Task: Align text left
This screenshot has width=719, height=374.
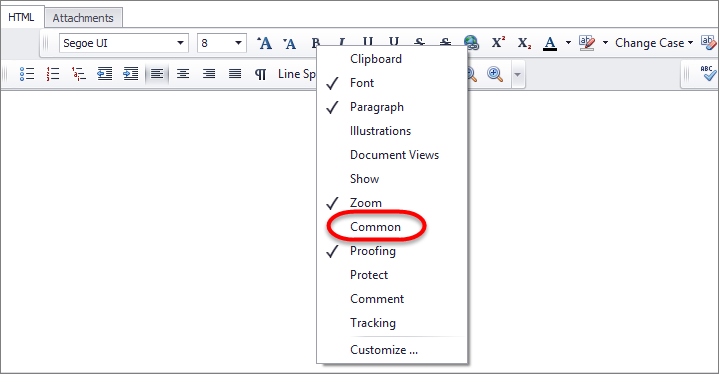Action: click(x=157, y=74)
